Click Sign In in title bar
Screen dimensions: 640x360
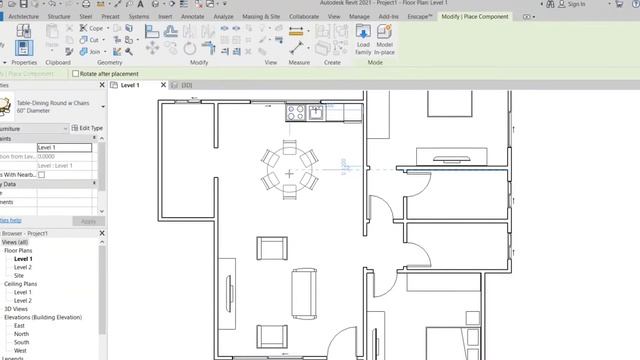(x=576, y=4)
